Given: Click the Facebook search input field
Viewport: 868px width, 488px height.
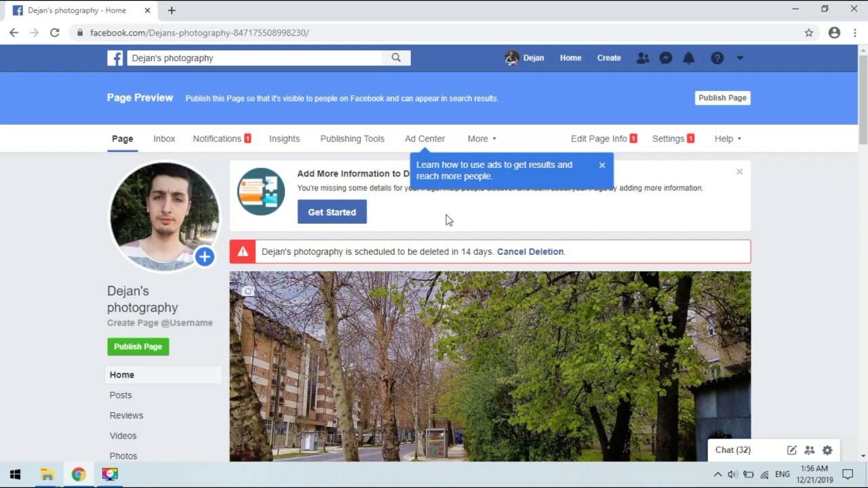Looking at the screenshot, I should (254, 58).
